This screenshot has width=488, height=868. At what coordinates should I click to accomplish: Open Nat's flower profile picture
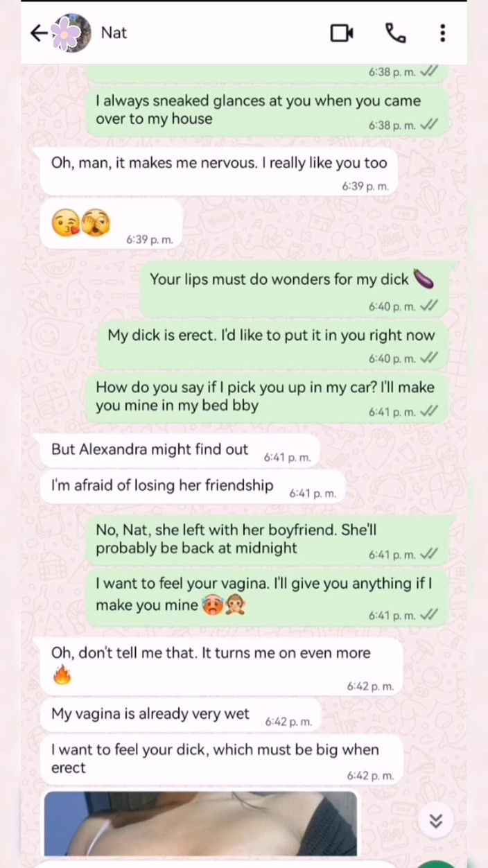71,33
